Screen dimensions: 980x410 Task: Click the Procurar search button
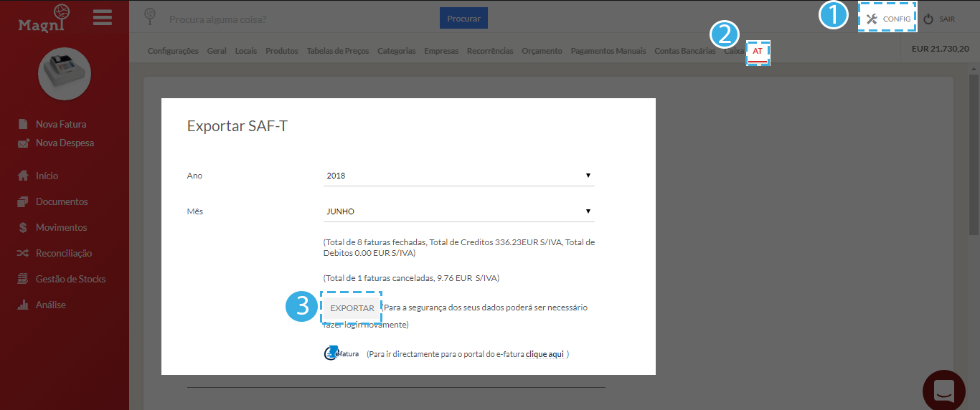tap(463, 19)
